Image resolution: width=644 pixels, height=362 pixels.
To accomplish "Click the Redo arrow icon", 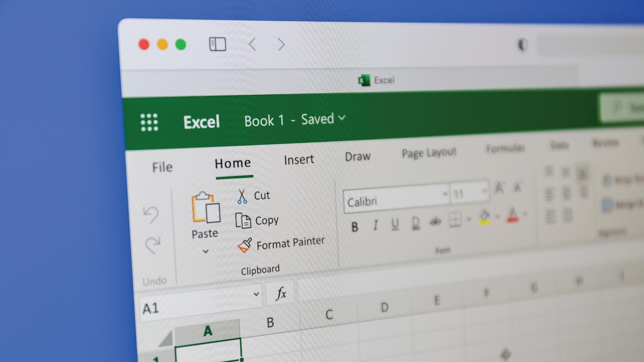I will tap(153, 245).
